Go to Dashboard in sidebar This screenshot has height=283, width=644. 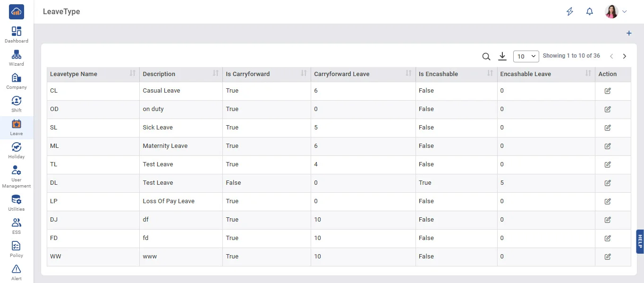17,34
